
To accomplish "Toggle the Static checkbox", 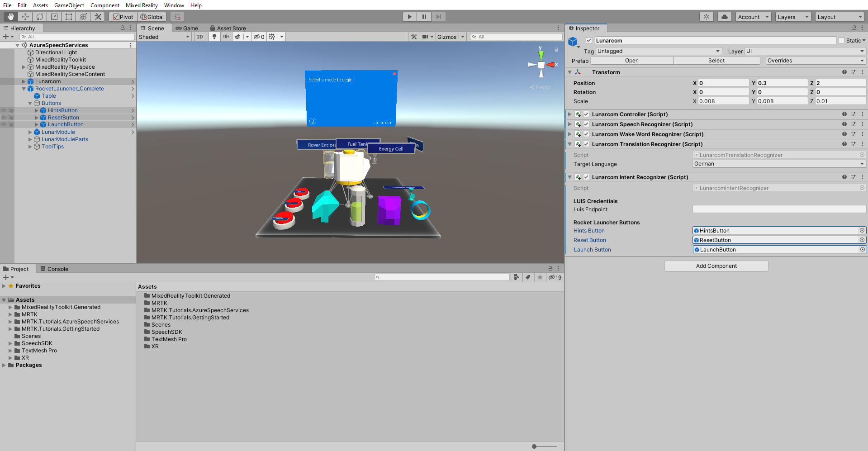I will 841,40.
